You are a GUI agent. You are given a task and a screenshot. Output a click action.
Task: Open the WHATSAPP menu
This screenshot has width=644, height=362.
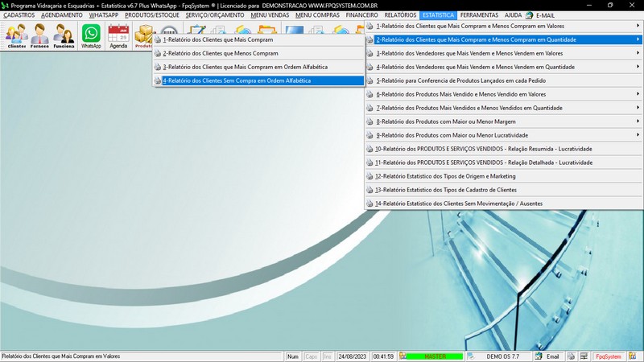coord(104,15)
